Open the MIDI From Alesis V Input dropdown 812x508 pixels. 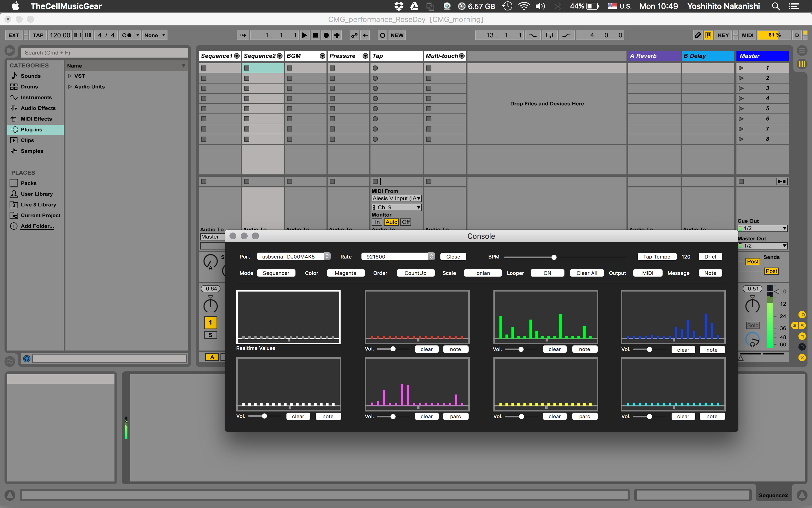pyautogui.click(x=396, y=199)
